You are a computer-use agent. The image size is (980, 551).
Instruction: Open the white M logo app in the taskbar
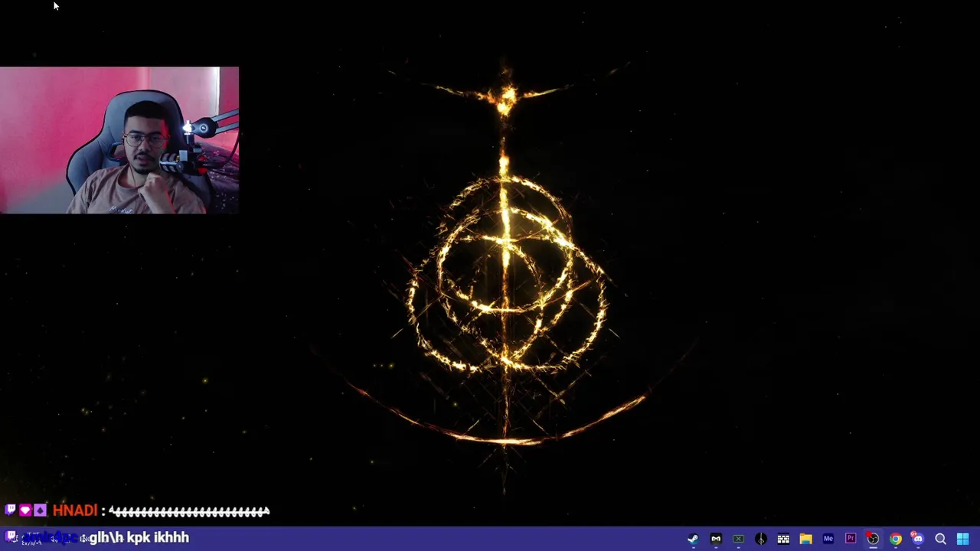[716, 539]
